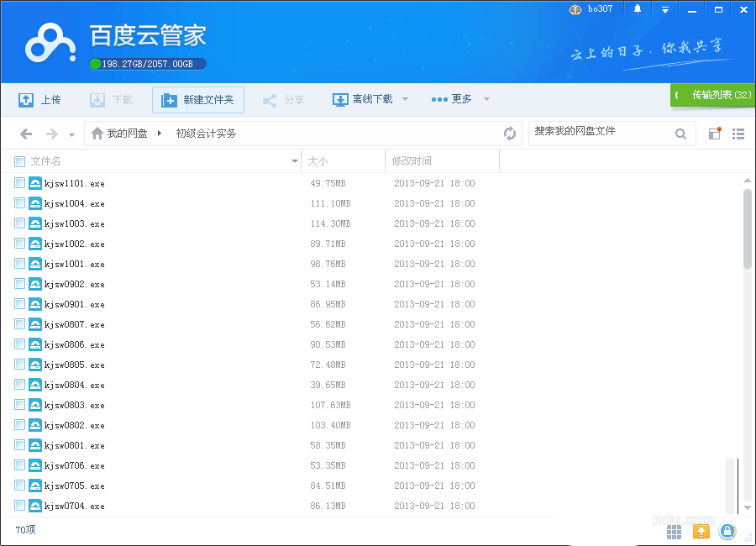Click the blue lock icon in status bar
756x546 pixels.
point(727,532)
